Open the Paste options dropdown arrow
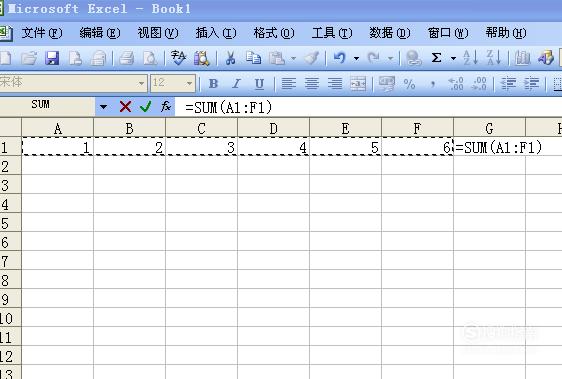The image size is (562, 379). click(x=293, y=58)
